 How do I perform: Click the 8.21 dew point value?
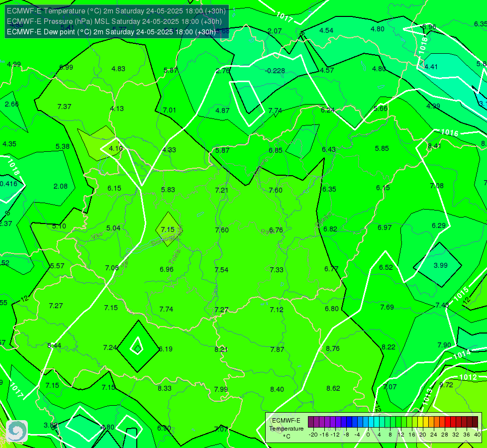click(x=221, y=349)
